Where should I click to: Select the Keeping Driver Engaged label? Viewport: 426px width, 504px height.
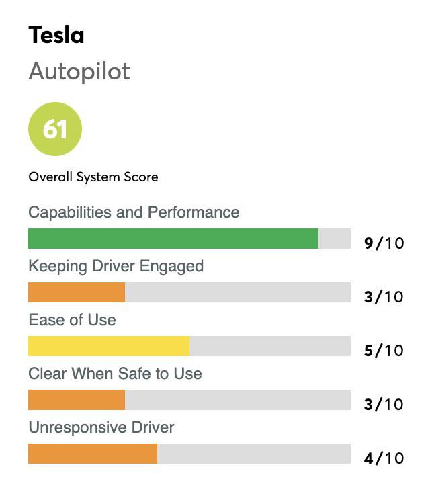pos(116,266)
